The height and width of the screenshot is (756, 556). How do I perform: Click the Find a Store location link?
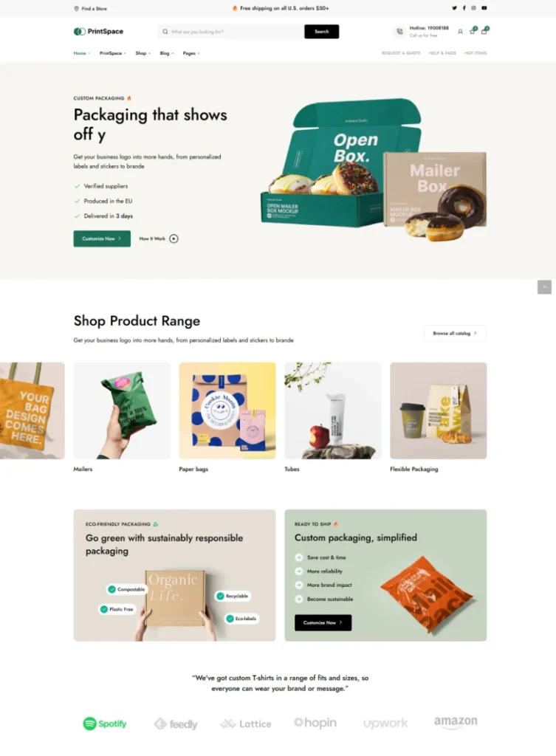coord(90,9)
